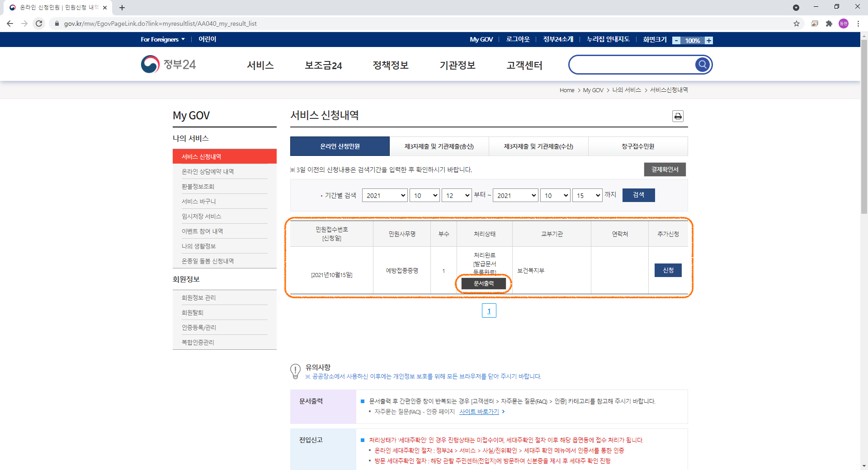Open the 기관정보 main menu
The width and height of the screenshot is (868, 470).
pyautogui.click(x=458, y=65)
